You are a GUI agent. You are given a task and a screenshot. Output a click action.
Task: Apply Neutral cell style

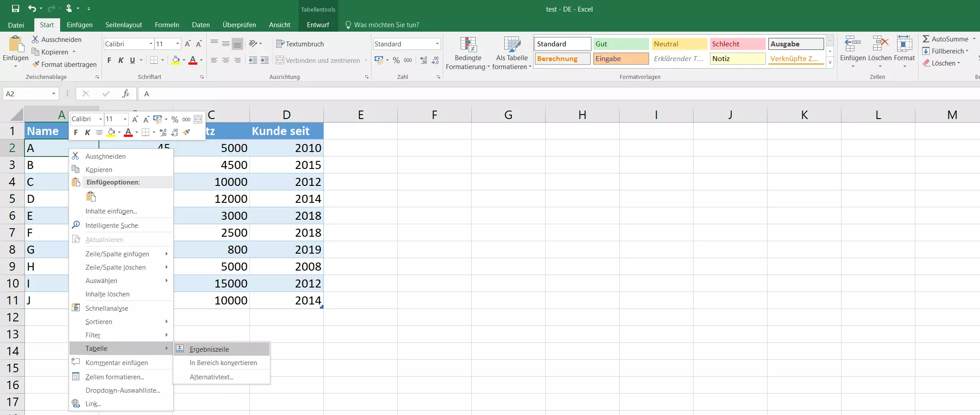(x=679, y=44)
